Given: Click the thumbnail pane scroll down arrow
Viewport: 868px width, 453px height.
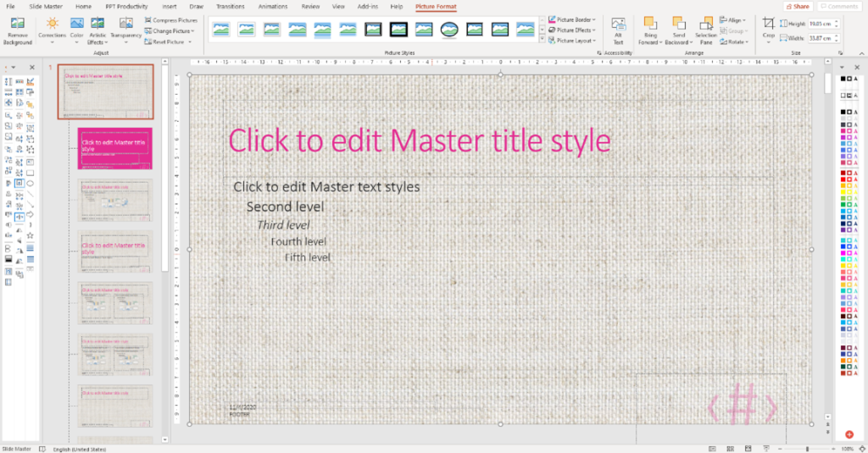Looking at the screenshot, I should coord(165,439).
